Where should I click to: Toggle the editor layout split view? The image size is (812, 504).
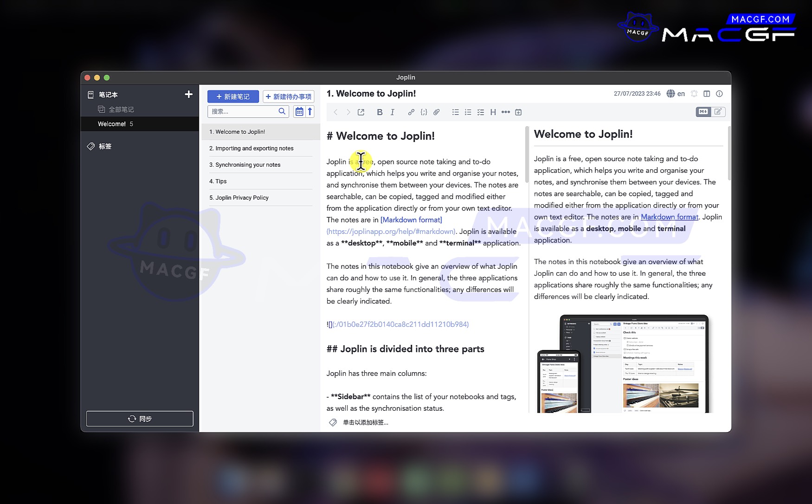707,94
